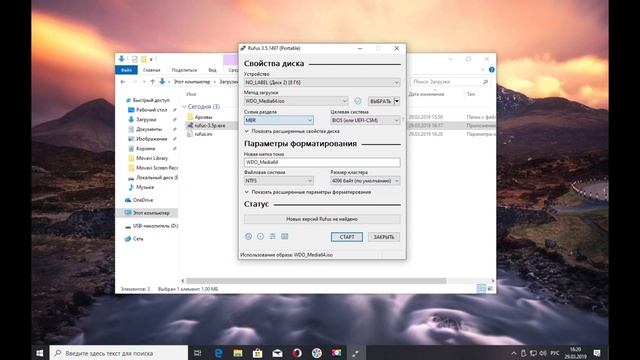Viewport: 640px width, 360px height.
Task: Click the ЗАКРЫТЬ button
Action: [384, 237]
